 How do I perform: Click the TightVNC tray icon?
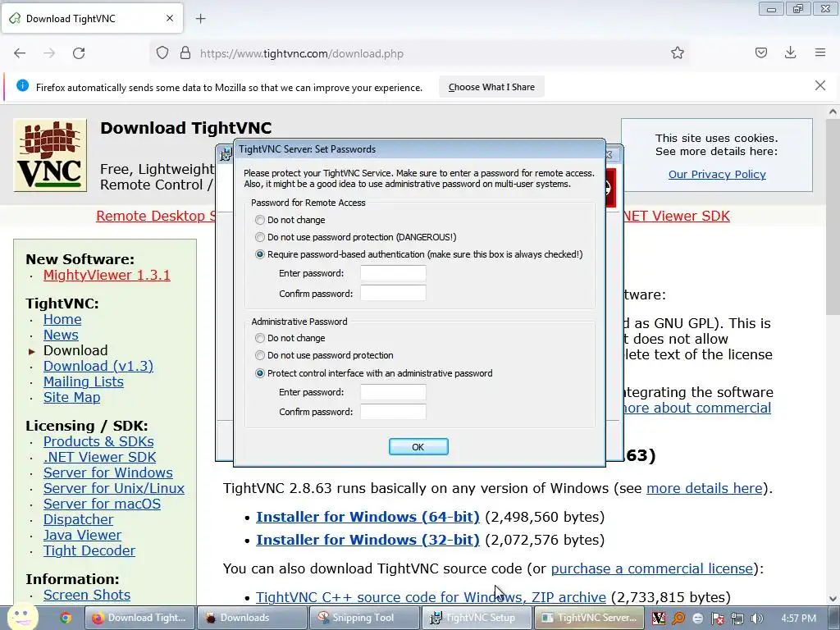click(x=659, y=619)
